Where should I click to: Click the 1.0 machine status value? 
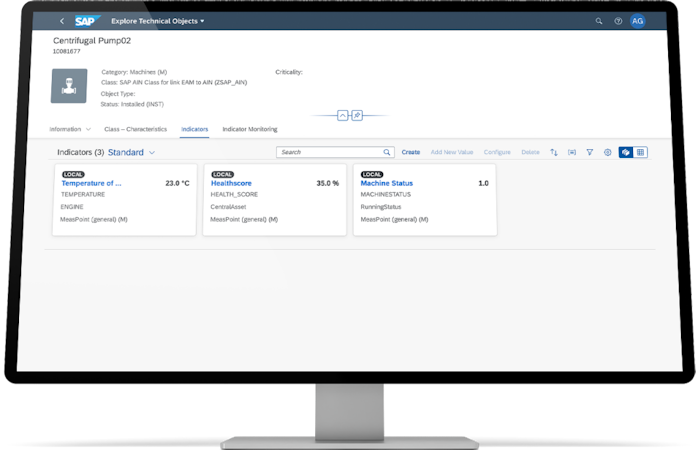click(x=483, y=183)
